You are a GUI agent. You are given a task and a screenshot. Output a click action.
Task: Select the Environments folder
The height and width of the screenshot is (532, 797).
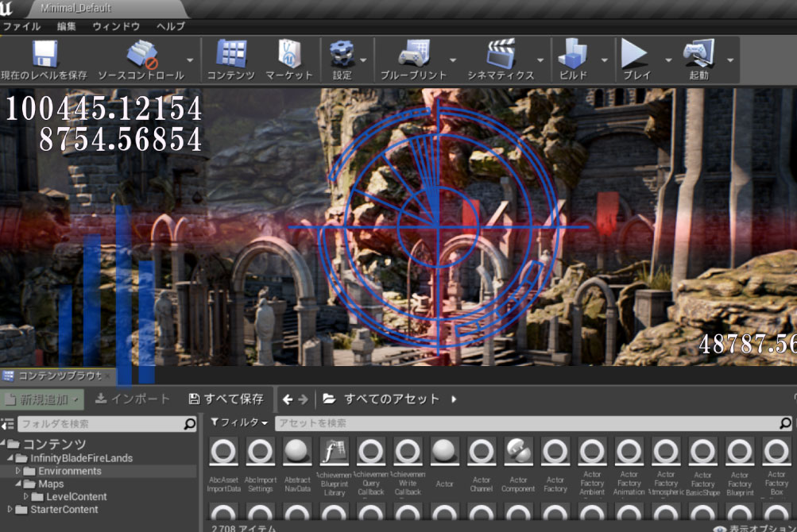(70, 471)
